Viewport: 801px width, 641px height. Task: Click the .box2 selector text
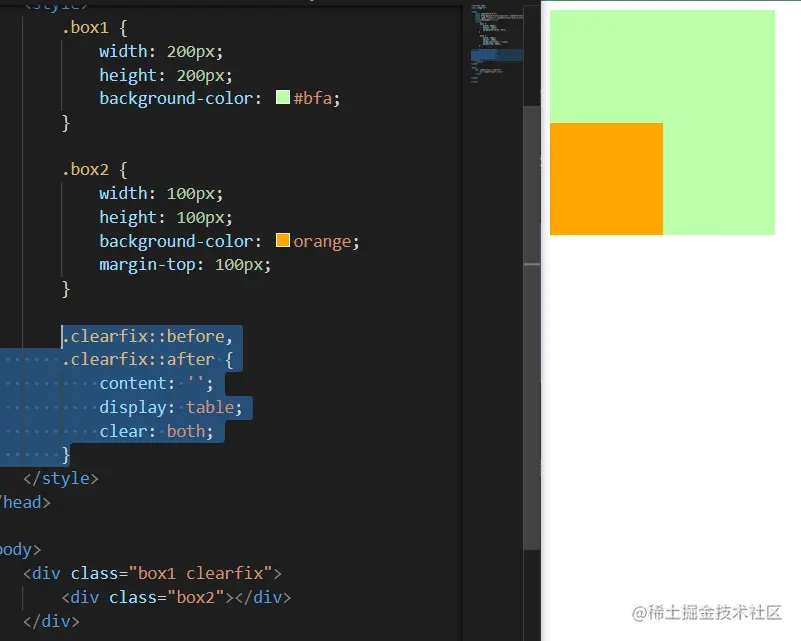pos(85,169)
